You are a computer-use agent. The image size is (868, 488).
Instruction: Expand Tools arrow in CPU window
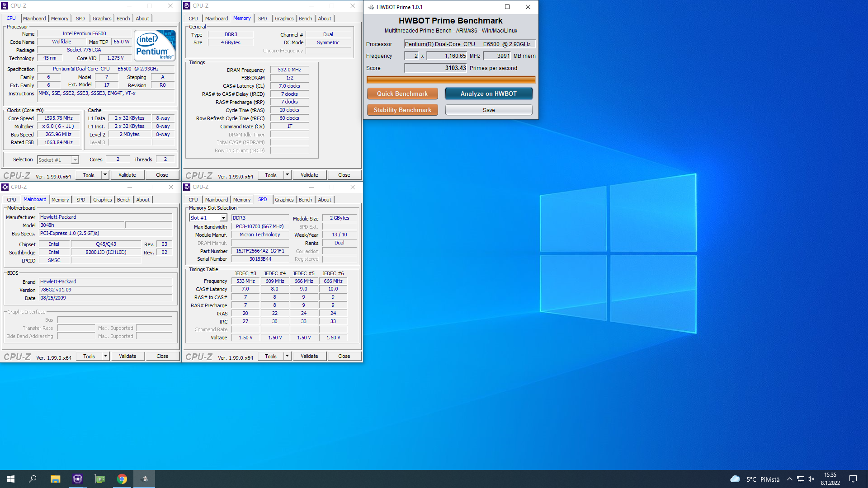coord(105,175)
